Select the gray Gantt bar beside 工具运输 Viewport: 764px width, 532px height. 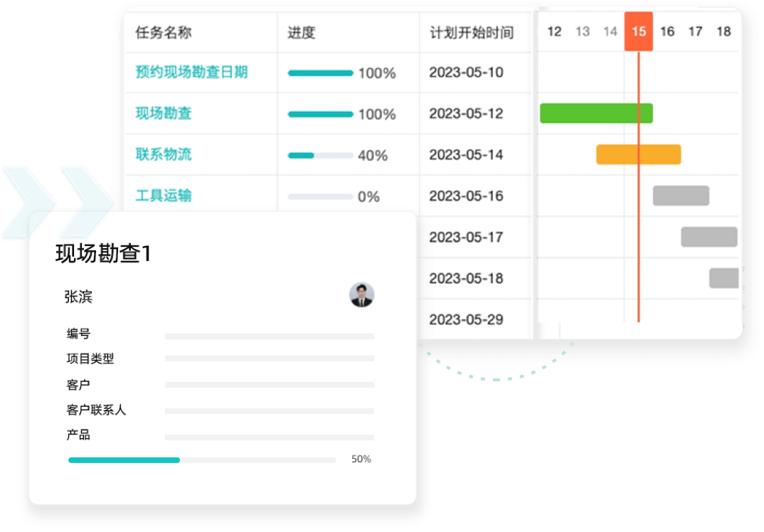680,196
